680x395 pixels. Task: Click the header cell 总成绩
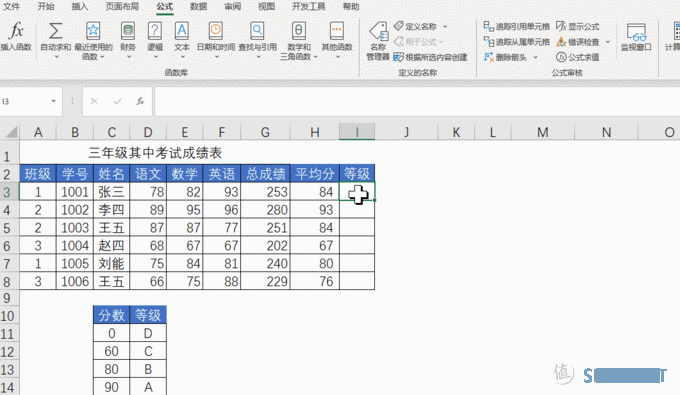pyautogui.click(x=265, y=174)
